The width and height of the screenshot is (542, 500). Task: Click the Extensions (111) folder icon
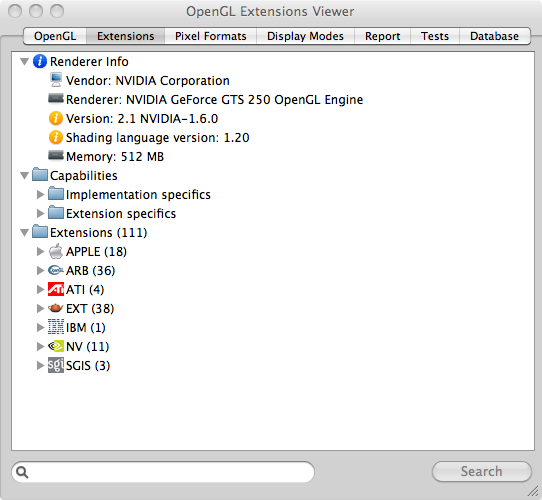point(40,232)
